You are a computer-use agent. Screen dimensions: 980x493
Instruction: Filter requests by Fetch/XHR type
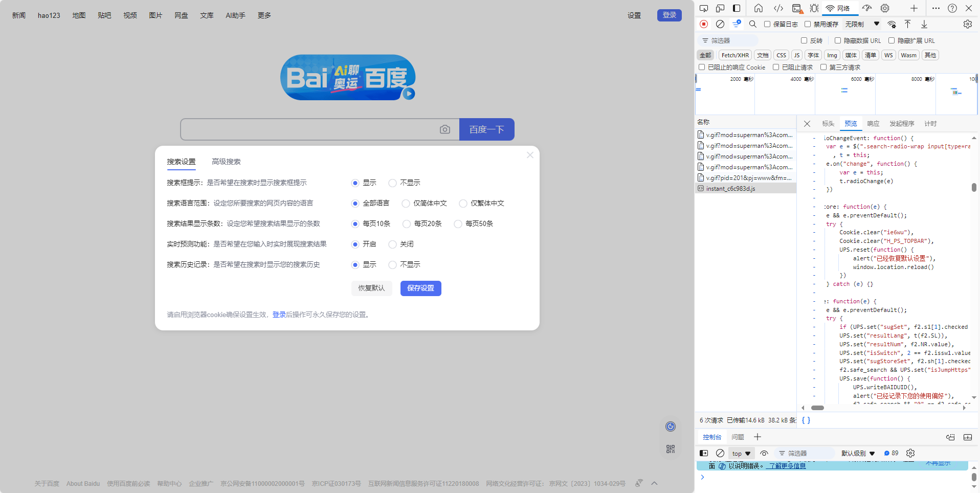(x=735, y=55)
